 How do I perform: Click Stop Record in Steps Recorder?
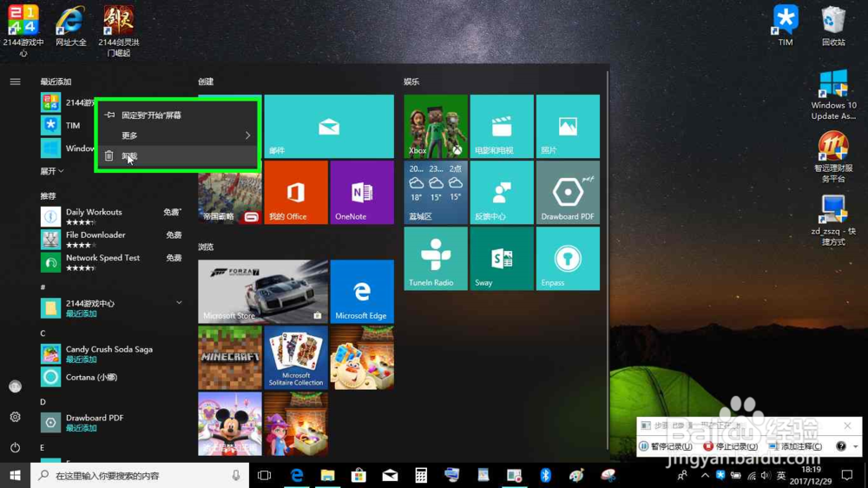731,446
